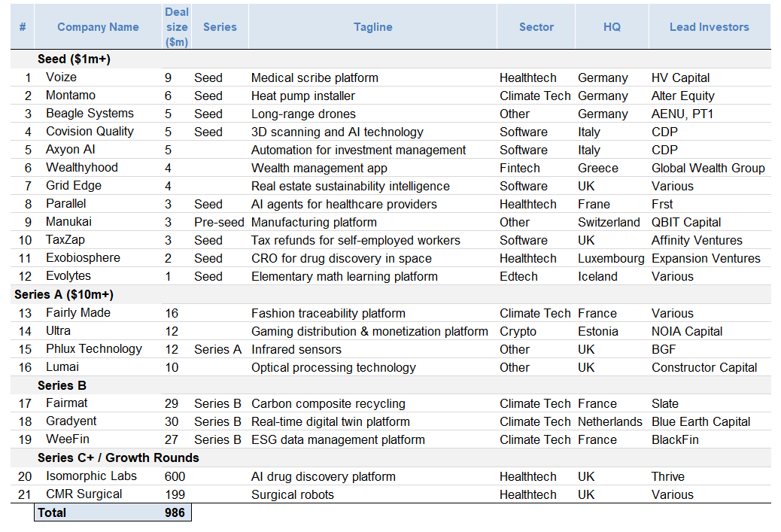Click the Long-range drones tagline
Viewport: 781px width, 532px height.
click(303, 114)
